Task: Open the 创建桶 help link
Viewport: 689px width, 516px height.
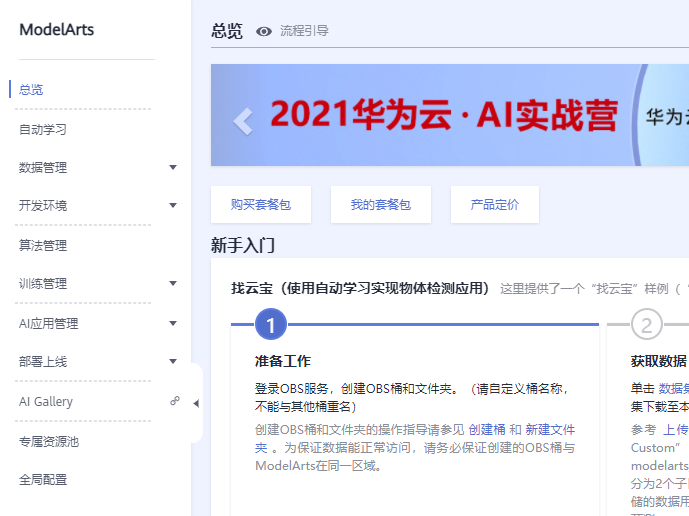Action: point(487,429)
